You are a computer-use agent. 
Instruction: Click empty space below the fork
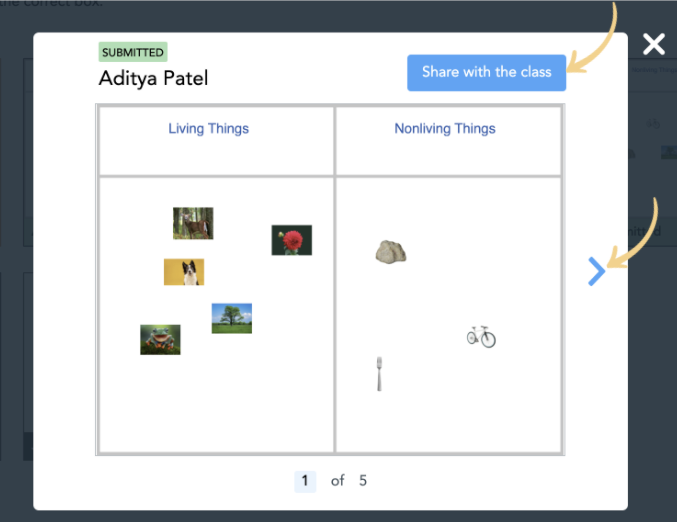[379, 425]
